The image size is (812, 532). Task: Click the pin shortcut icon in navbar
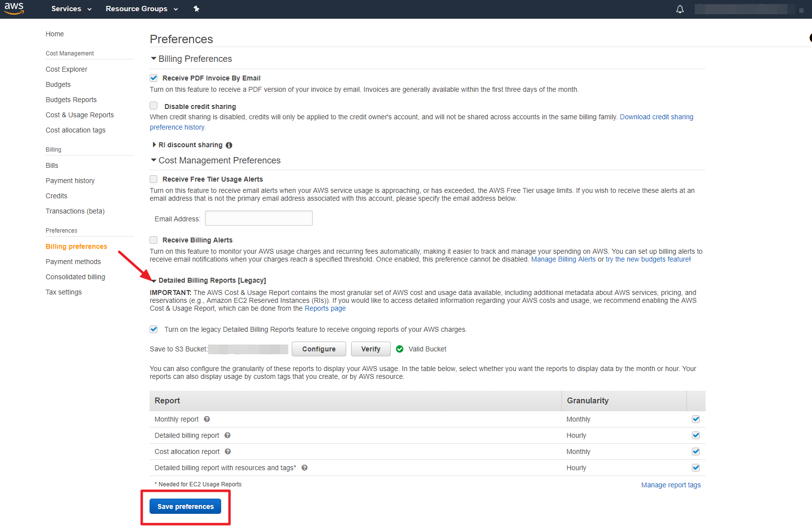(x=196, y=9)
